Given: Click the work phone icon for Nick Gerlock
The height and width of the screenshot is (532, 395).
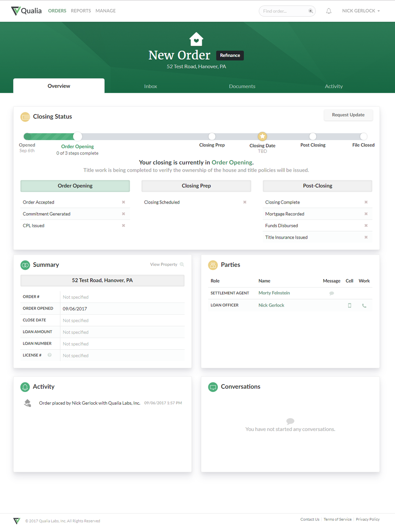Looking at the screenshot, I should (364, 306).
